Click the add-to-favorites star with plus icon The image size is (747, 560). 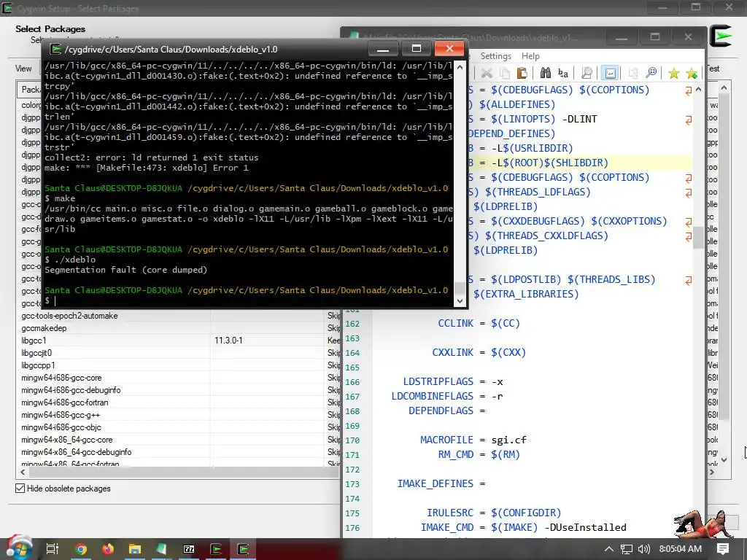pos(692,73)
